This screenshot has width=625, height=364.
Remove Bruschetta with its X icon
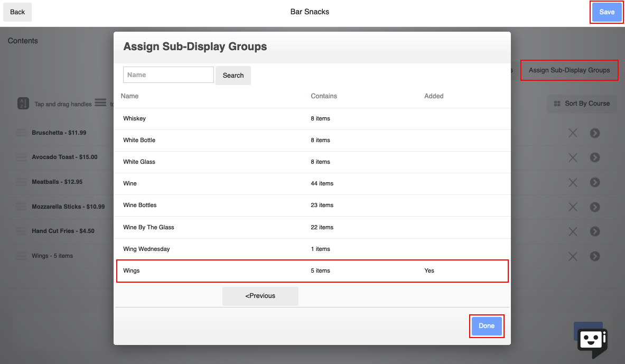[573, 133]
